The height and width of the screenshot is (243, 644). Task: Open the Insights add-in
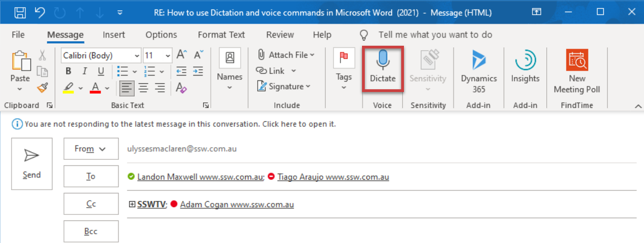[x=525, y=68]
